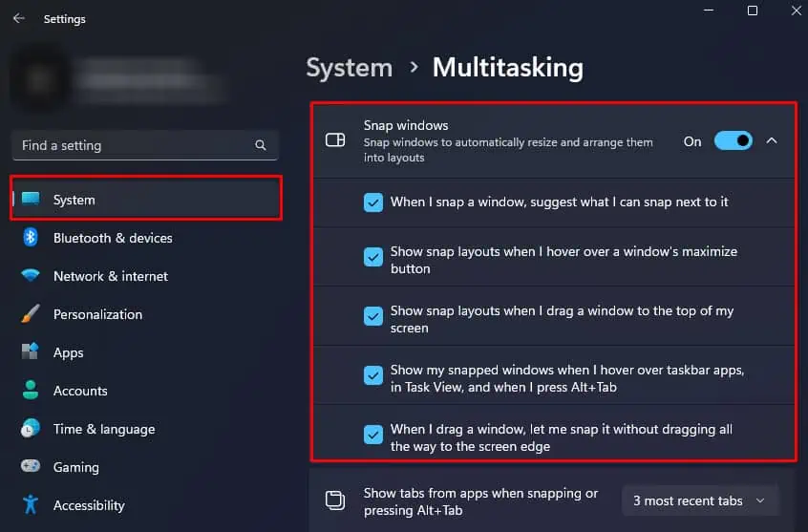Open Time & language label
This screenshot has width=808, height=532.
103,430
